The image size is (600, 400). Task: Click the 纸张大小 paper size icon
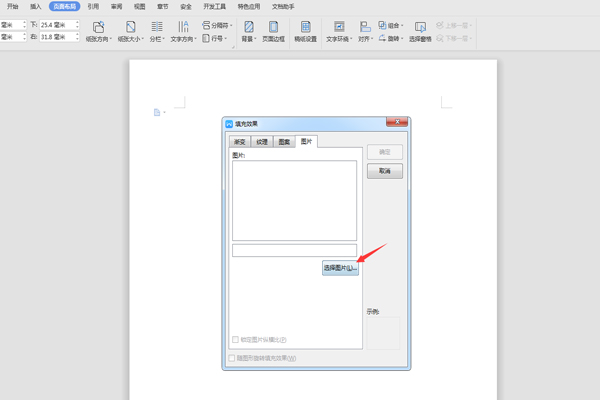click(130, 27)
